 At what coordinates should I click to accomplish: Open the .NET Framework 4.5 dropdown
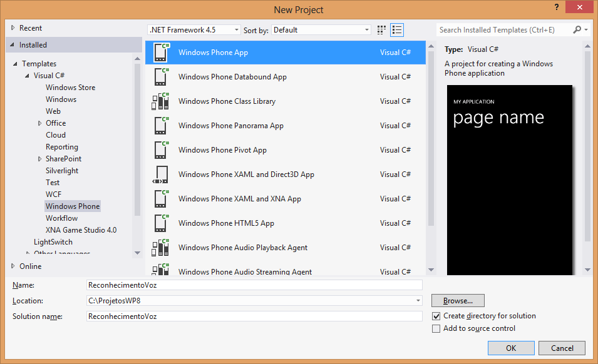coord(193,29)
